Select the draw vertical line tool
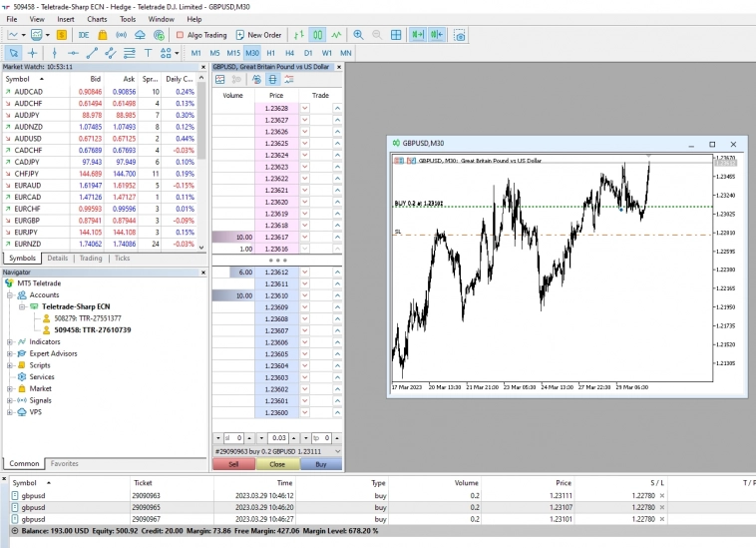 (x=54, y=53)
